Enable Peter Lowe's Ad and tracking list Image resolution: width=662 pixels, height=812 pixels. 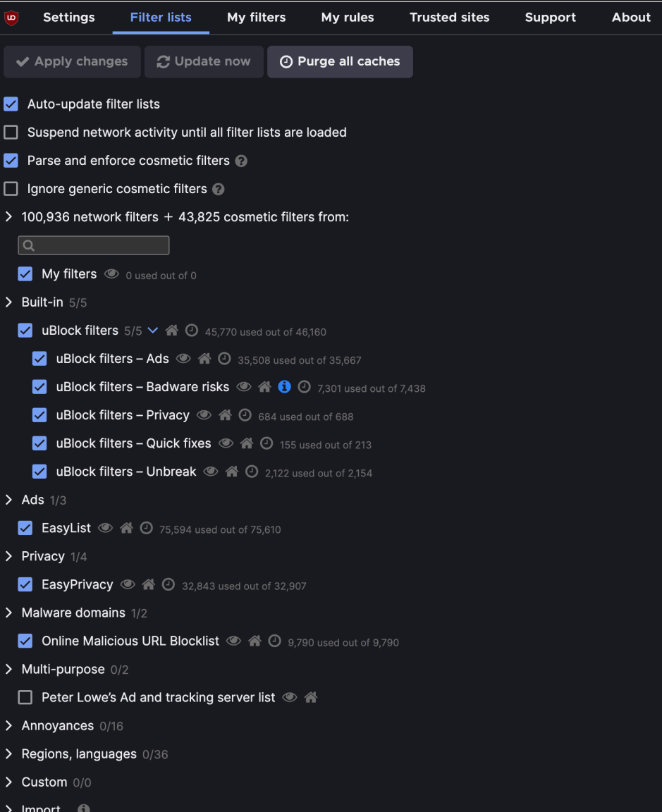pyautogui.click(x=25, y=697)
